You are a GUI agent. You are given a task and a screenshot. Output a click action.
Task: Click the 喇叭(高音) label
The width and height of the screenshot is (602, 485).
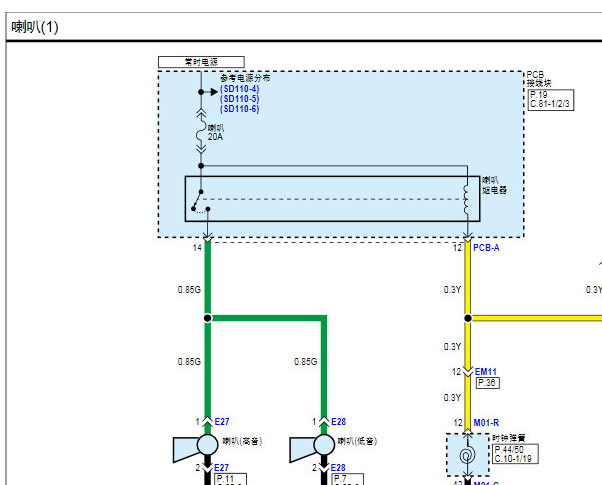(x=242, y=441)
